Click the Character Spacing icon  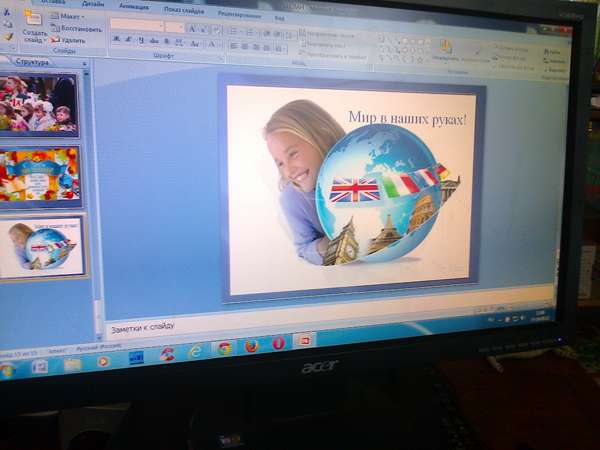pyautogui.click(x=179, y=42)
